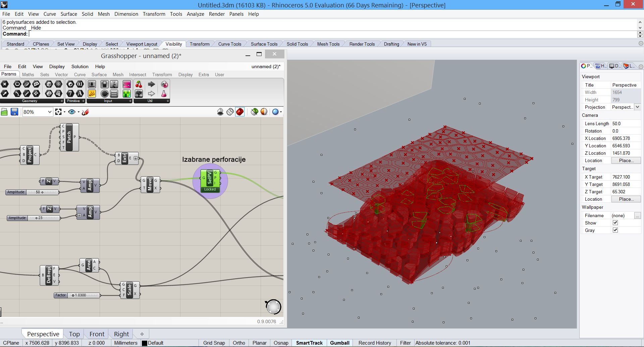Viewport: 644px width, 347px height.
Task: Select the Number (0.1) primitive icon
Action: [x=80, y=84]
